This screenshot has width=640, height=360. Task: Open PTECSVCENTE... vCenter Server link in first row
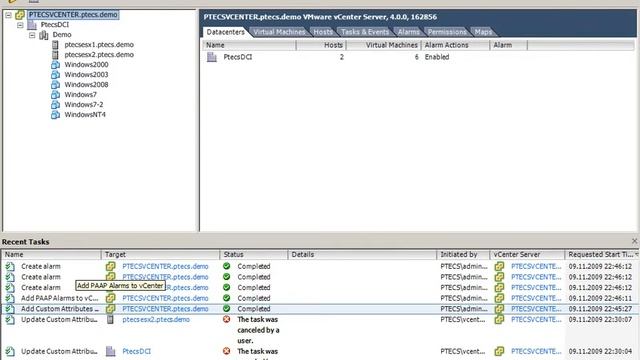click(x=536, y=267)
